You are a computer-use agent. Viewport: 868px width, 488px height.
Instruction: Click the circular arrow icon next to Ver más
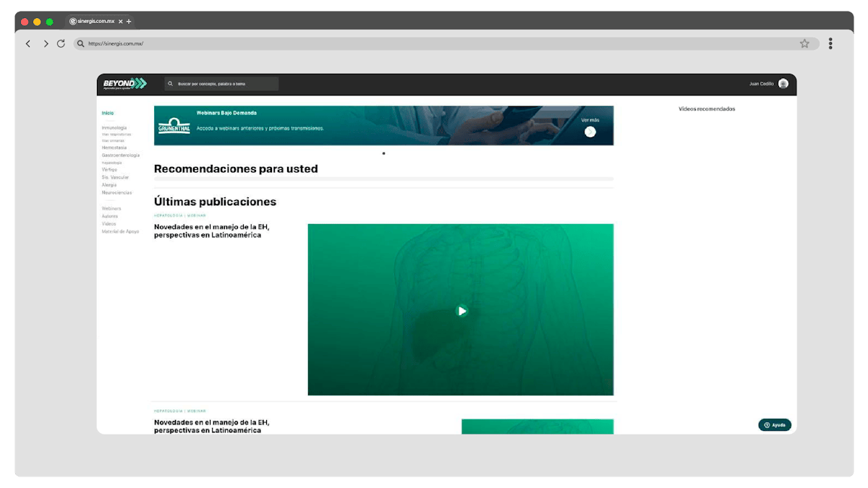590,131
